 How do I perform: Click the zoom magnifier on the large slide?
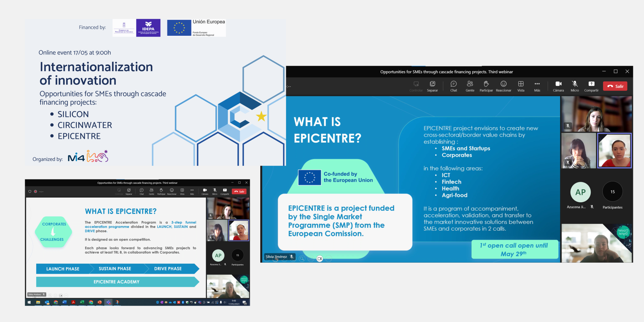tap(302, 259)
